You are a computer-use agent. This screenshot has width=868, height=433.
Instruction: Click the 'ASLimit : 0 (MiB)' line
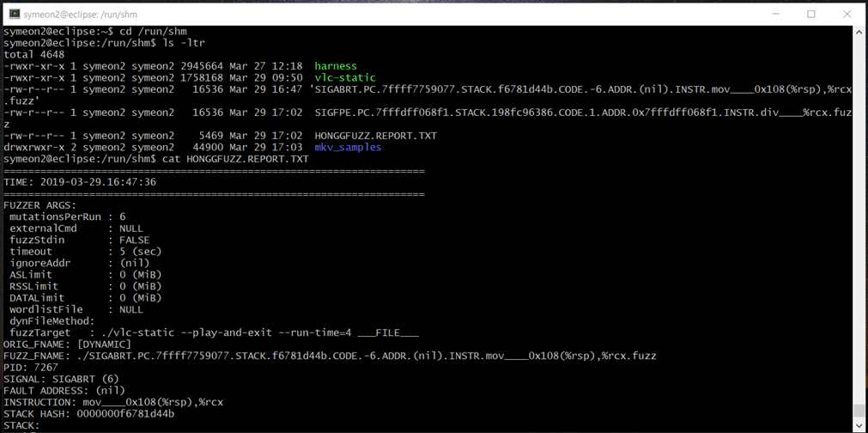coord(85,276)
